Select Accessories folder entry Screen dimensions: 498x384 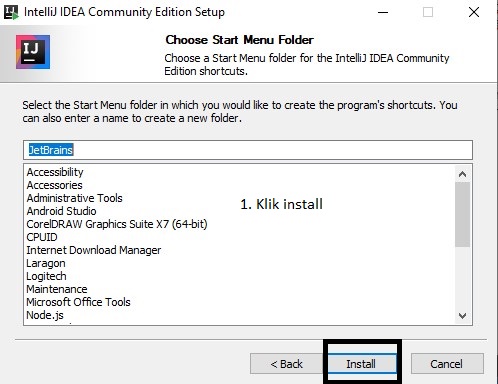tap(54, 185)
